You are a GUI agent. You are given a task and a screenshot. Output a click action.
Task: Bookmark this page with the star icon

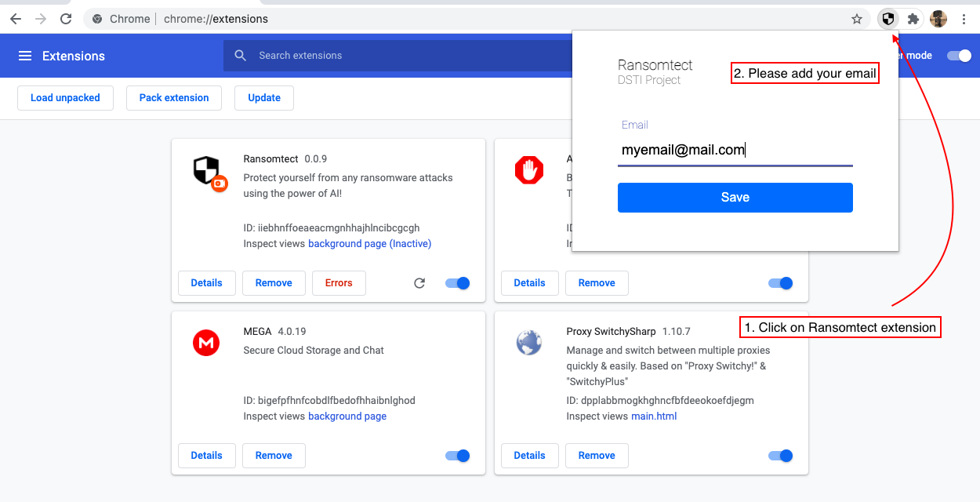pos(857,19)
